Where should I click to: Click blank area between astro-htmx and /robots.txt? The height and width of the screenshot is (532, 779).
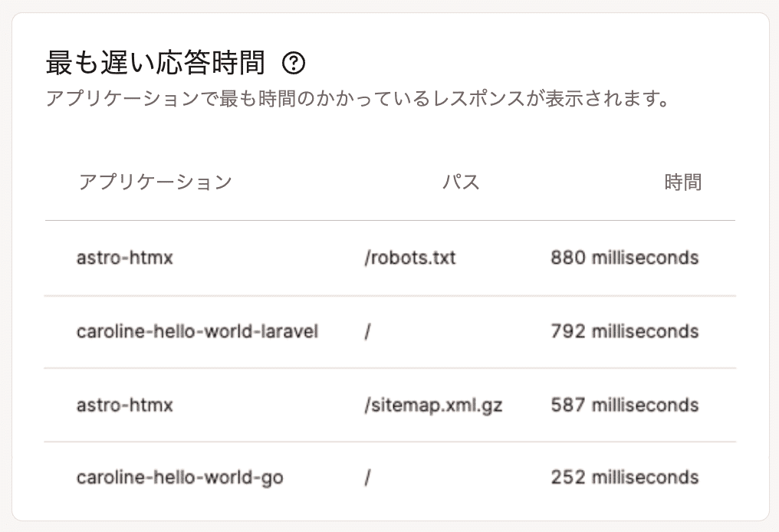pyautogui.click(x=268, y=258)
